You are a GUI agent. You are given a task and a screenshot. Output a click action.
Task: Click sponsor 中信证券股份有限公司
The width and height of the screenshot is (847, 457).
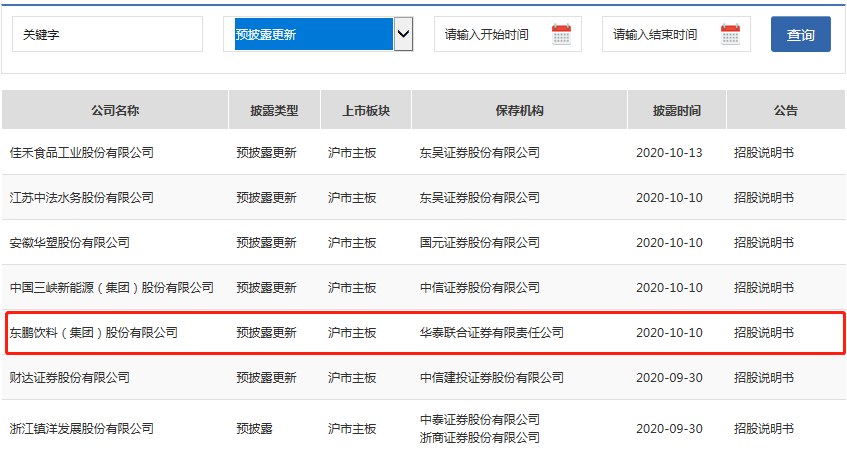click(480, 287)
